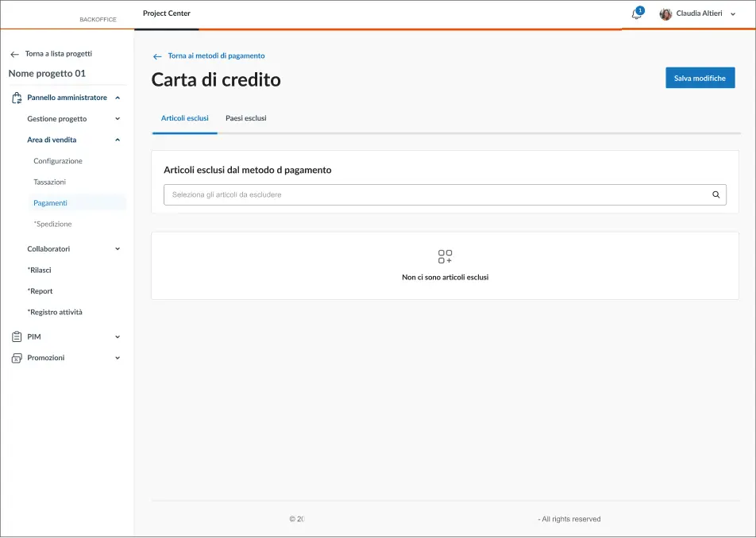Click the empty-state add articles icon

point(445,256)
